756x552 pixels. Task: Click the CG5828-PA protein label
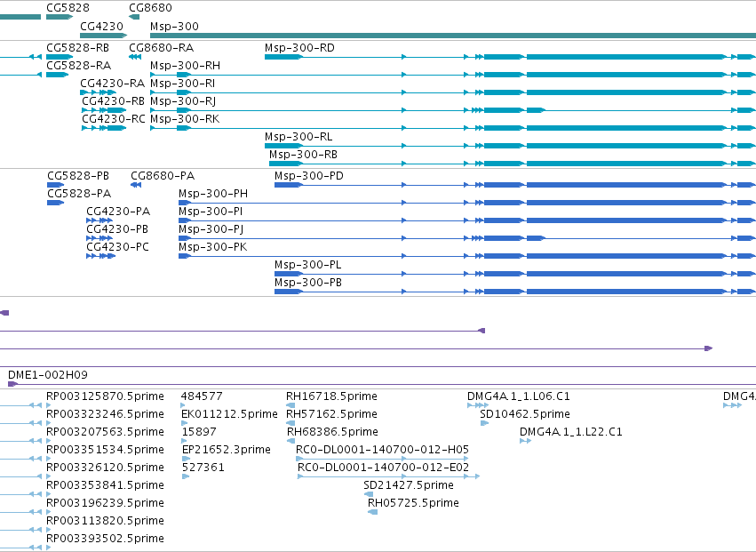coord(79,194)
